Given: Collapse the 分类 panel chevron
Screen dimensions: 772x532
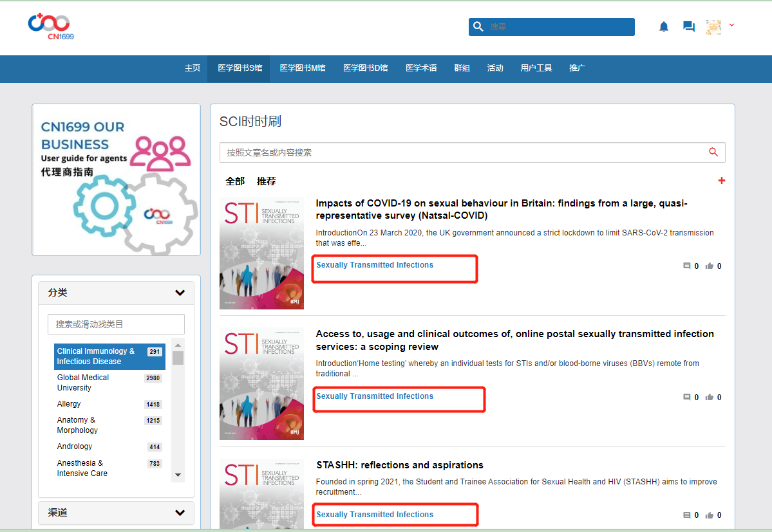Looking at the screenshot, I should pyautogui.click(x=180, y=293).
